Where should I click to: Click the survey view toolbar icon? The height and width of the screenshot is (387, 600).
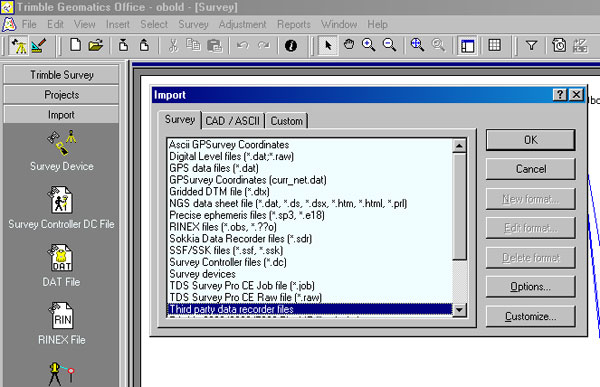click(19, 46)
